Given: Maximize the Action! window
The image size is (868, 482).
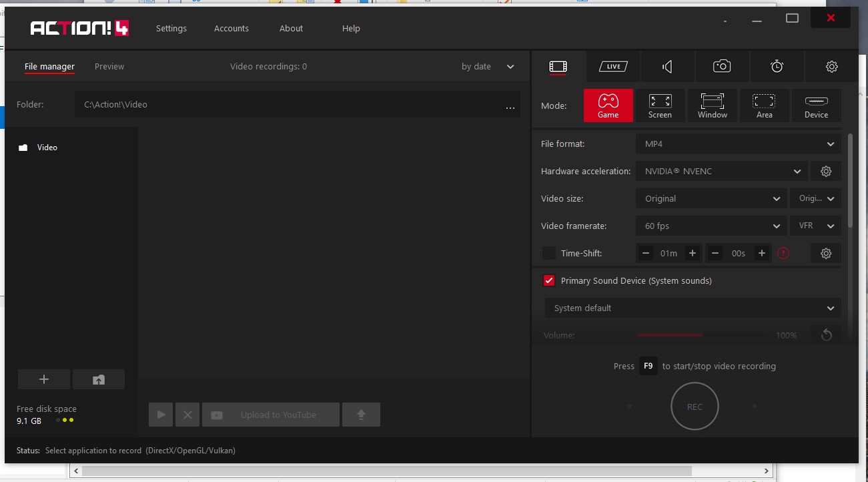Looking at the screenshot, I should point(792,18).
